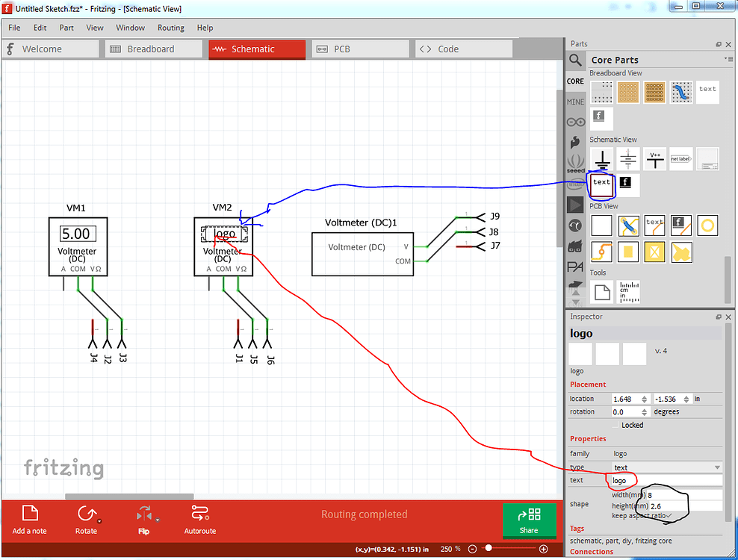Select the note tool under Tools
Screen dimensions: 738x560
point(601,292)
